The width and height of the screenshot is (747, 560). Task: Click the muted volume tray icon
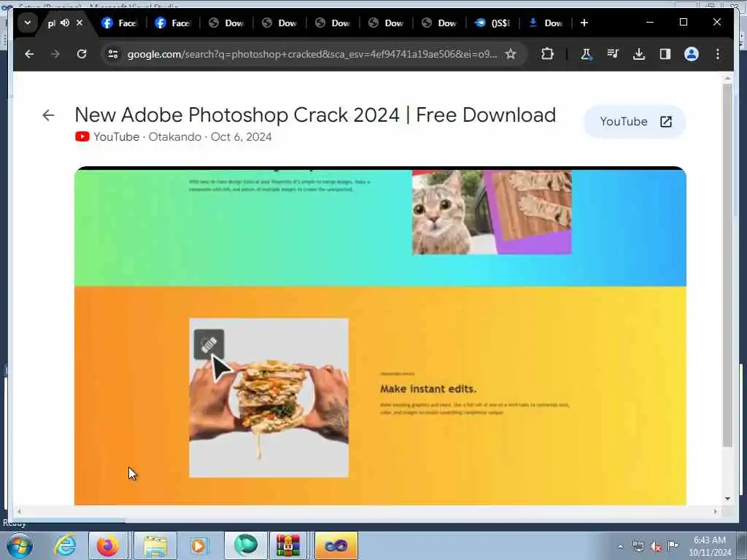[x=656, y=547]
